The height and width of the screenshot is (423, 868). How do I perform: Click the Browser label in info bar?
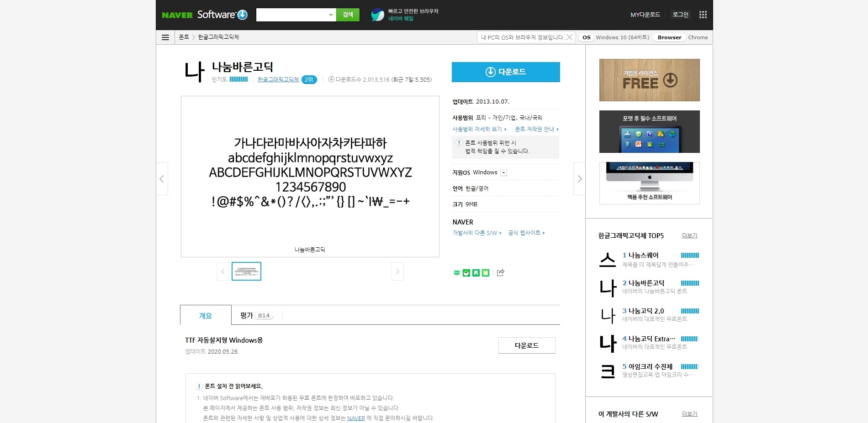669,37
